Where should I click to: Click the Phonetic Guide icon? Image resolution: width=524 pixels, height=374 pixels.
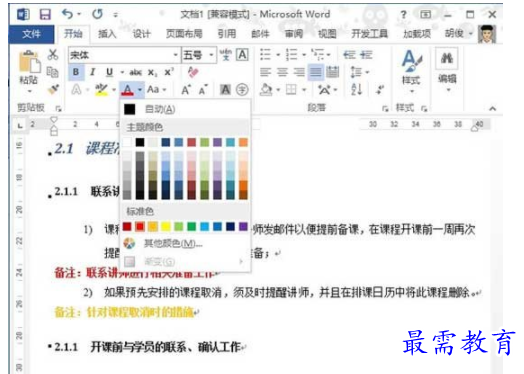(226, 55)
